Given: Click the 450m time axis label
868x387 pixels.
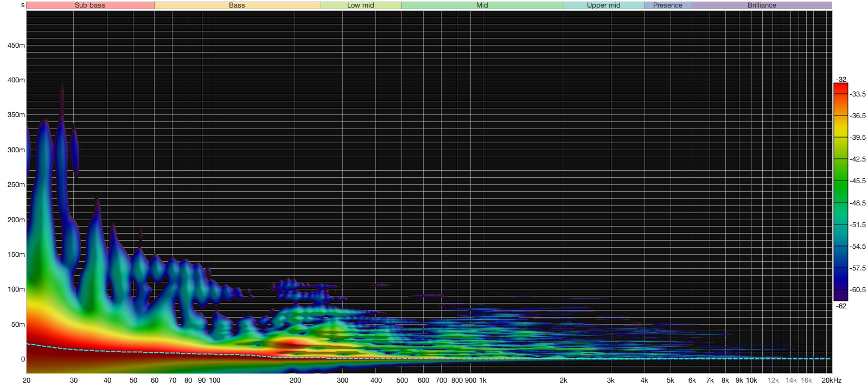Looking at the screenshot, I should pos(16,45).
